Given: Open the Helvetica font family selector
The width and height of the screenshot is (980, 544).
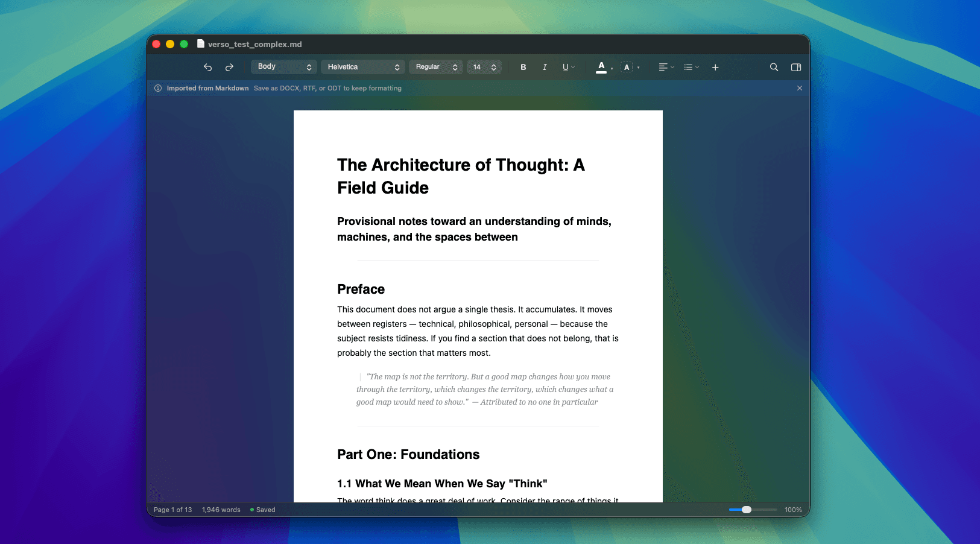Looking at the screenshot, I should coord(362,66).
